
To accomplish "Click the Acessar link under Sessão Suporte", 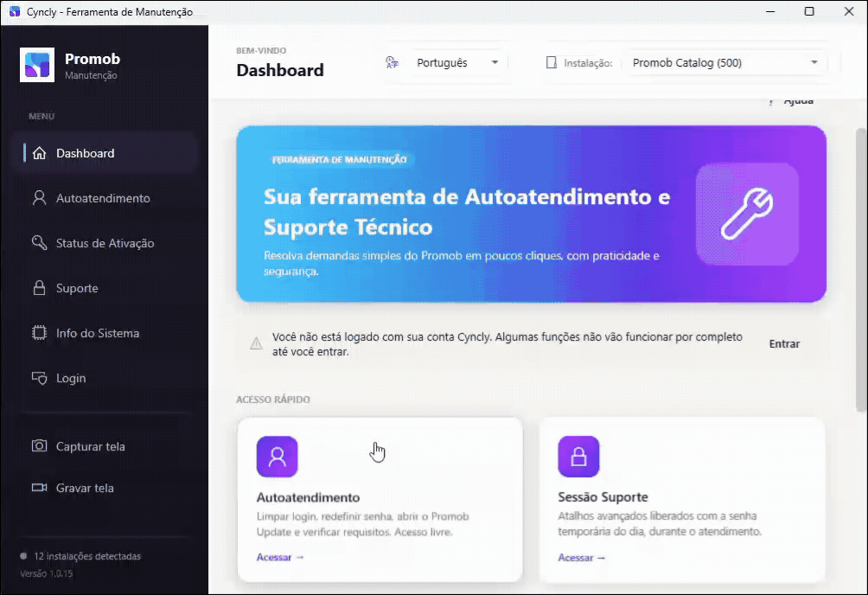I will (581, 558).
